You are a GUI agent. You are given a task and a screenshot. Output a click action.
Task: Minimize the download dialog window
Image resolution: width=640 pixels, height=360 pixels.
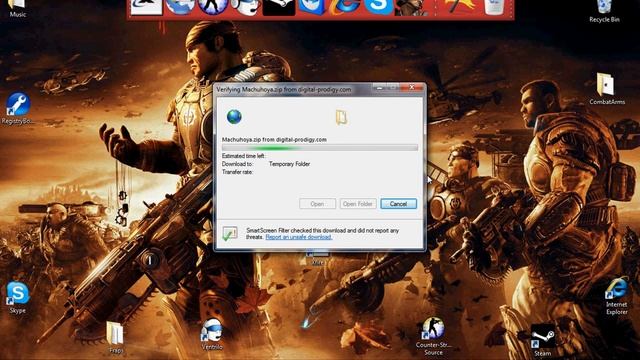coord(380,87)
